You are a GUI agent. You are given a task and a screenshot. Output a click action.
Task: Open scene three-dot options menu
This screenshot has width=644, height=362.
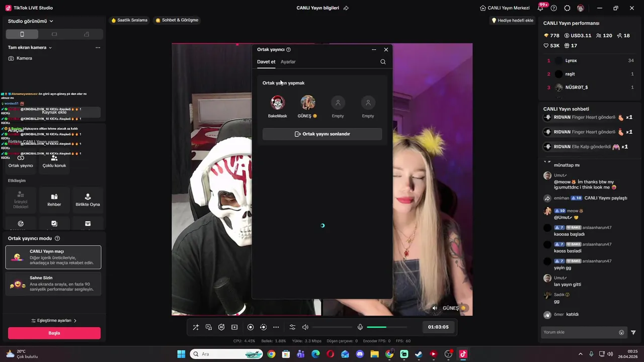point(98,48)
